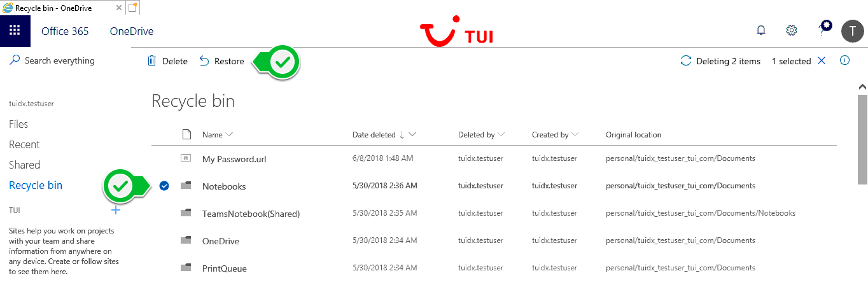
Task: Open the Recent view
Action: click(x=24, y=144)
